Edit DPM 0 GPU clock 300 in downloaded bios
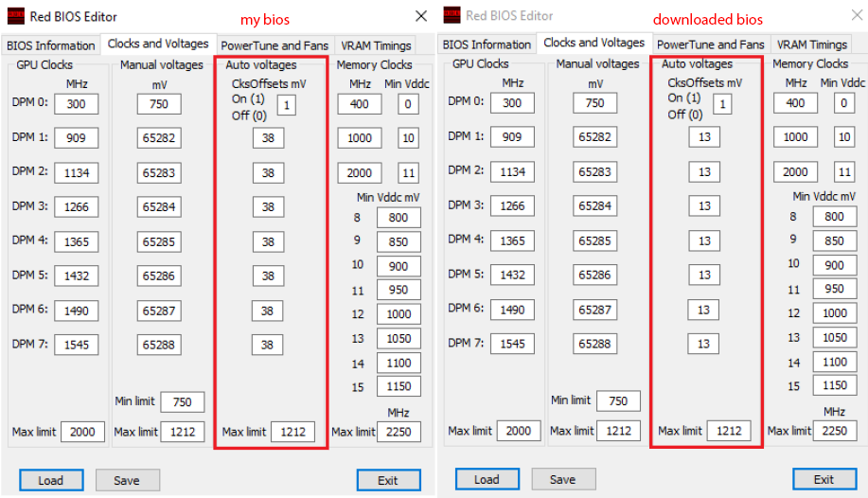 click(x=513, y=102)
